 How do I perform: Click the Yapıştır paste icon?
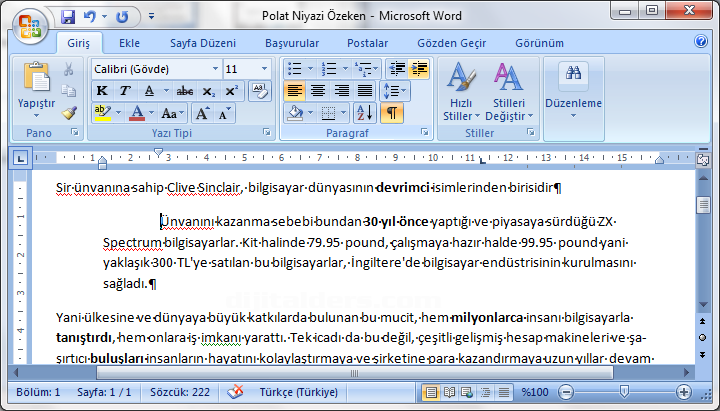[36, 77]
